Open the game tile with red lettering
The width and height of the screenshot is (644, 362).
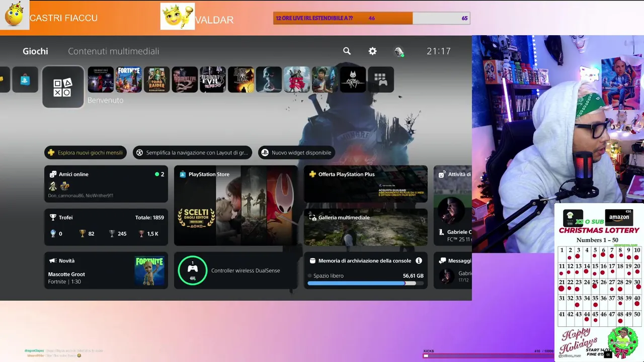pyautogui.click(x=297, y=80)
